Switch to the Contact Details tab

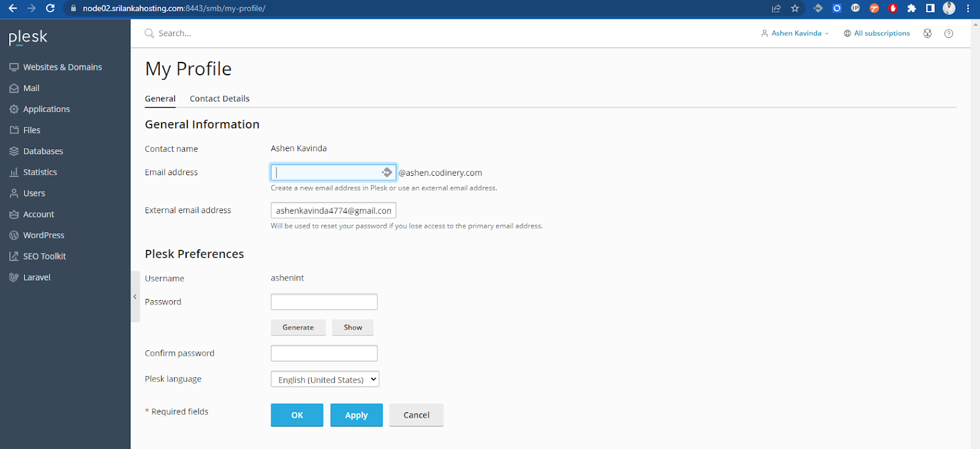(219, 99)
